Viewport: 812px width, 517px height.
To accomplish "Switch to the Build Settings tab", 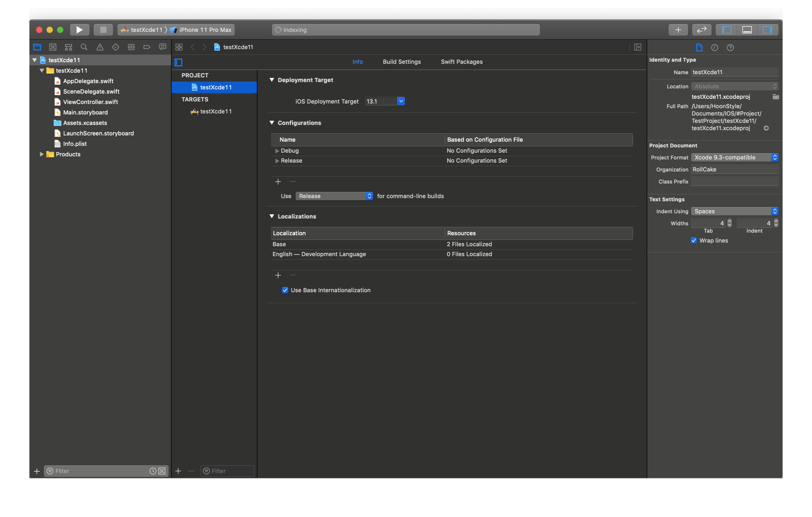I will pyautogui.click(x=402, y=62).
